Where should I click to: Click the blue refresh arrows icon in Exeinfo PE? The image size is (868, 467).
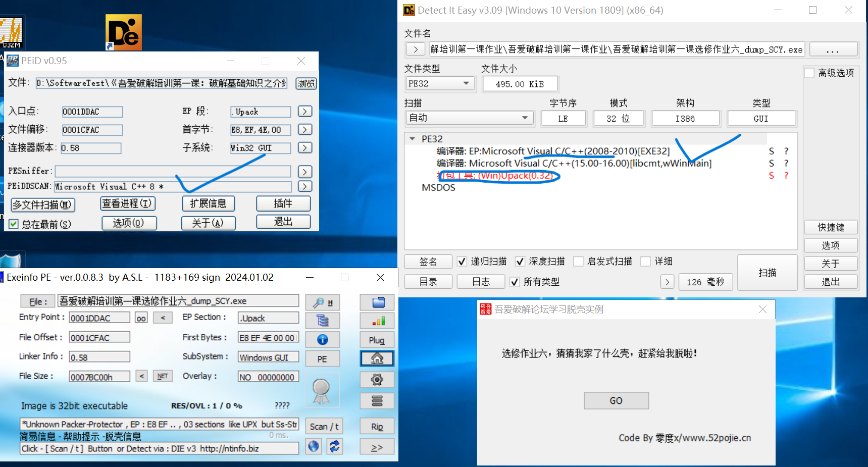click(x=335, y=446)
